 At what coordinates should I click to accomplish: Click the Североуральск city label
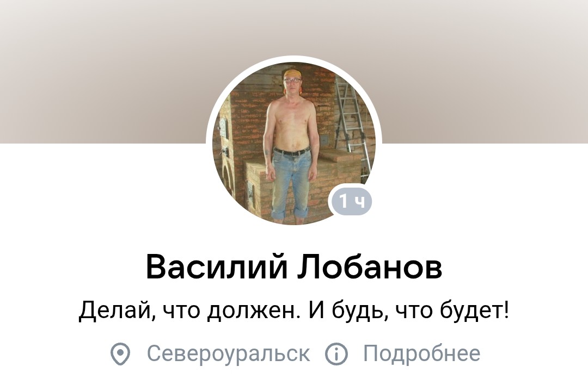tap(228, 353)
